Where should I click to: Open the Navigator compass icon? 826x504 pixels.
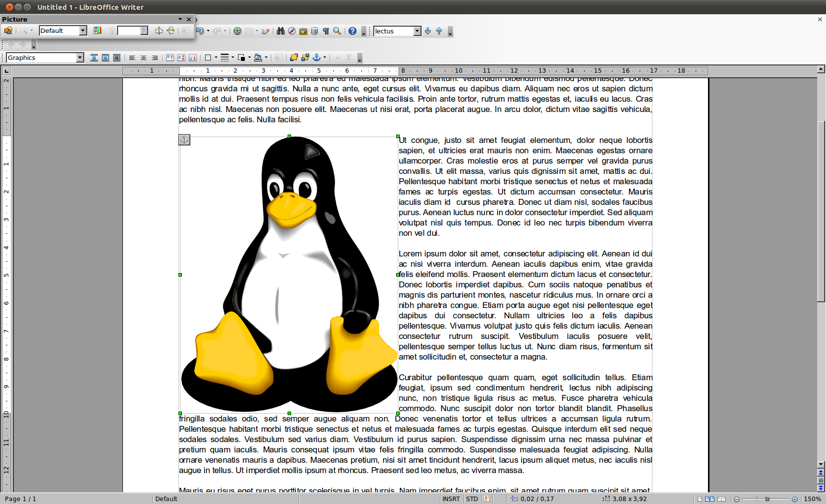tap(292, 31)
